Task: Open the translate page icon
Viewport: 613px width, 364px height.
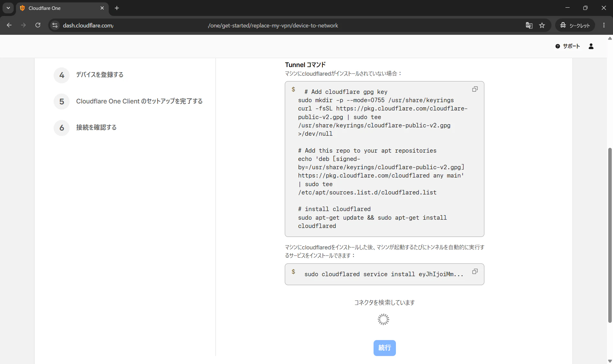Action: click(529, 26)
